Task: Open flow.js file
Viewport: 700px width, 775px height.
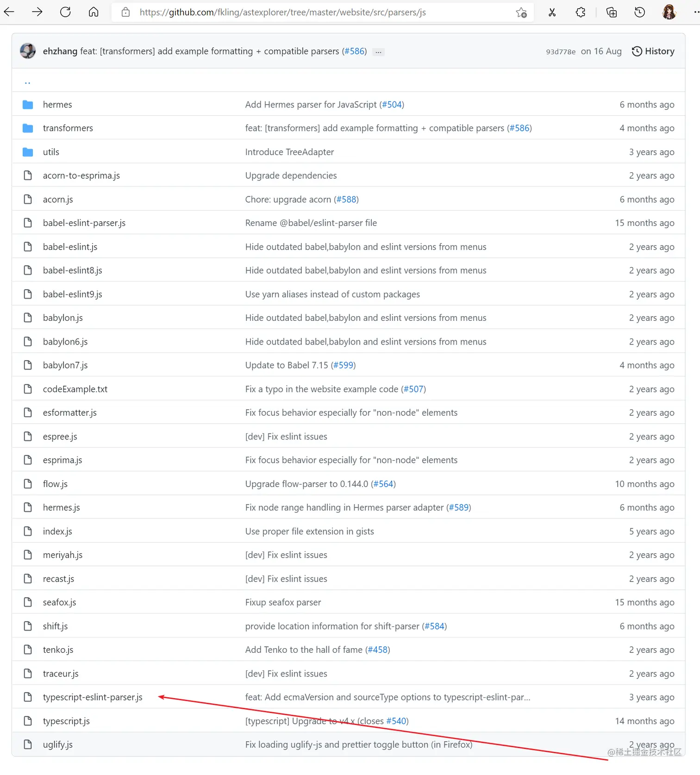Action: point(55,484)
